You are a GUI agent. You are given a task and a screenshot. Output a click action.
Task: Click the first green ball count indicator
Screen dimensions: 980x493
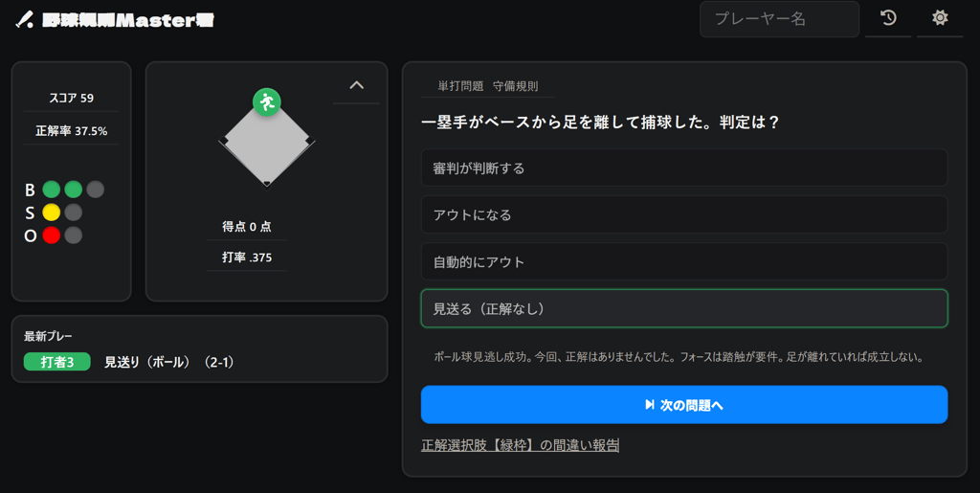pyautogui.click(x=52, y=190)
